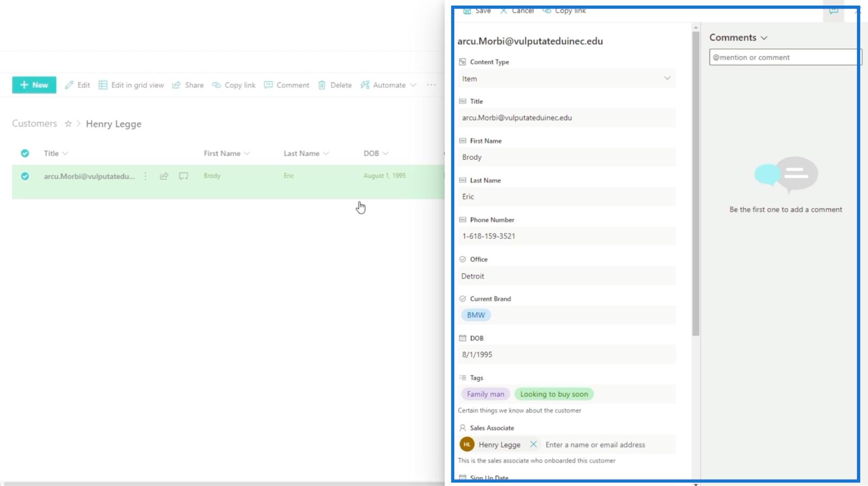Open the Office field showing Detroit

click(x=567, y=276)
